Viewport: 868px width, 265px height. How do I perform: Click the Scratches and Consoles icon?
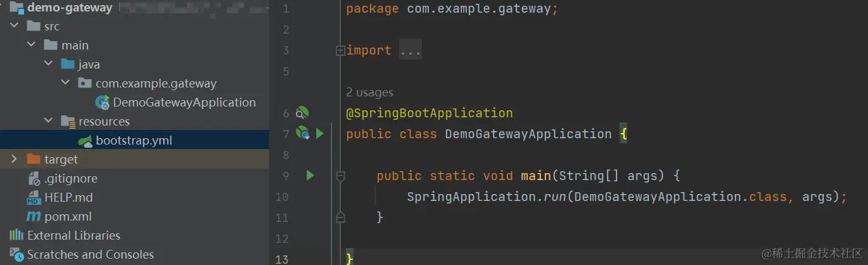16,255
